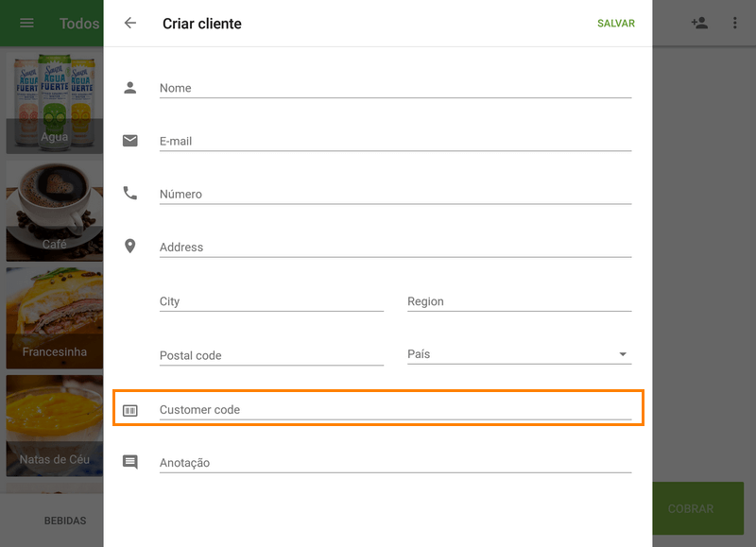The image size is (756, 547).
Task: Click the person icon beside Nome
Action: point(130,88)
